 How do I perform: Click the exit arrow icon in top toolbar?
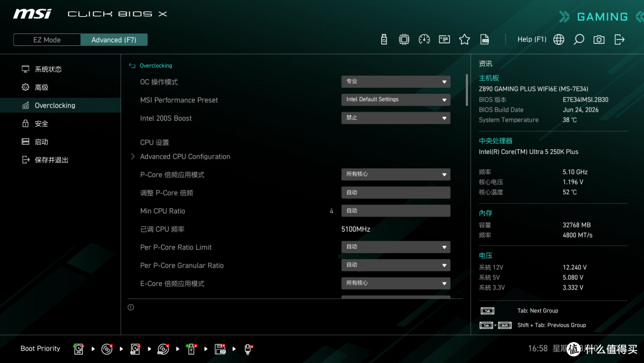click(x=620, y=39)
